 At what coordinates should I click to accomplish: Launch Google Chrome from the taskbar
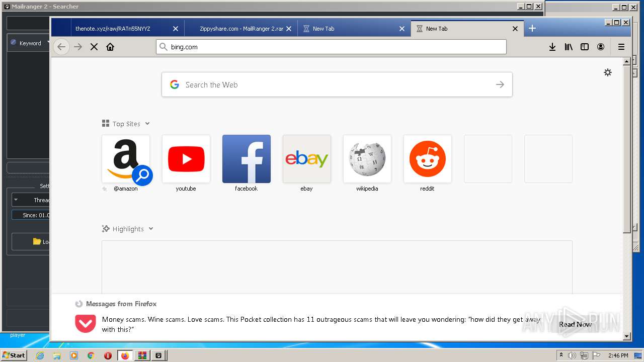[x=91, y=355]
